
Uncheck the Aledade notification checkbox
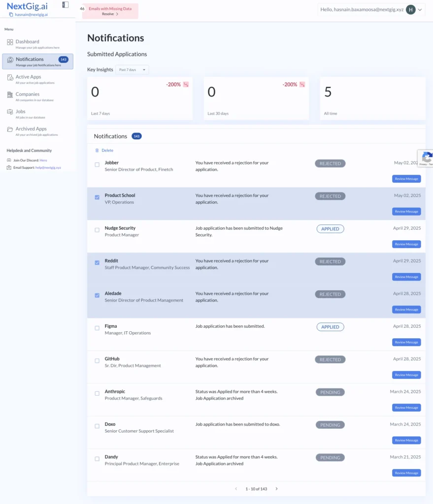click(97, 295)
